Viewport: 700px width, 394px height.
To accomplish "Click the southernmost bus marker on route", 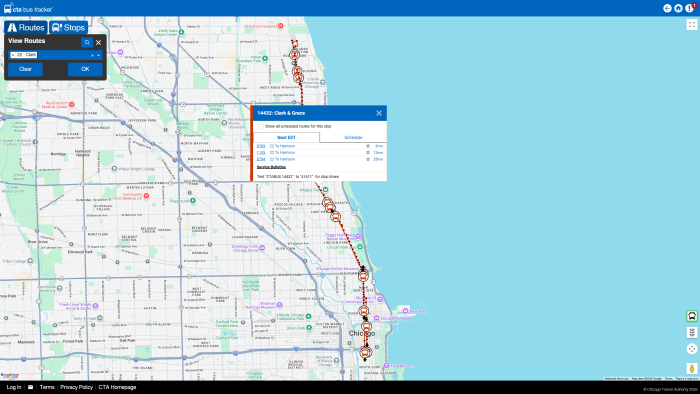I will pos(365,353).
